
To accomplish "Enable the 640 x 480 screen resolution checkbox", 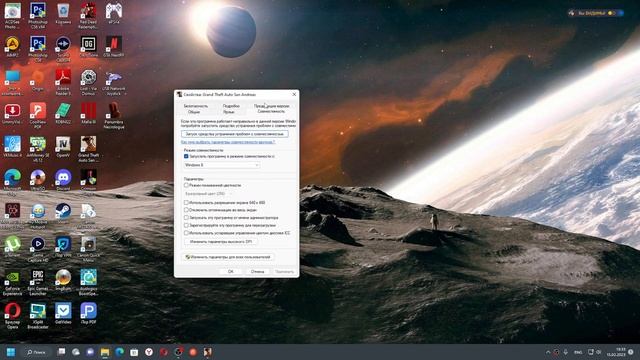I will pos(186,202).
